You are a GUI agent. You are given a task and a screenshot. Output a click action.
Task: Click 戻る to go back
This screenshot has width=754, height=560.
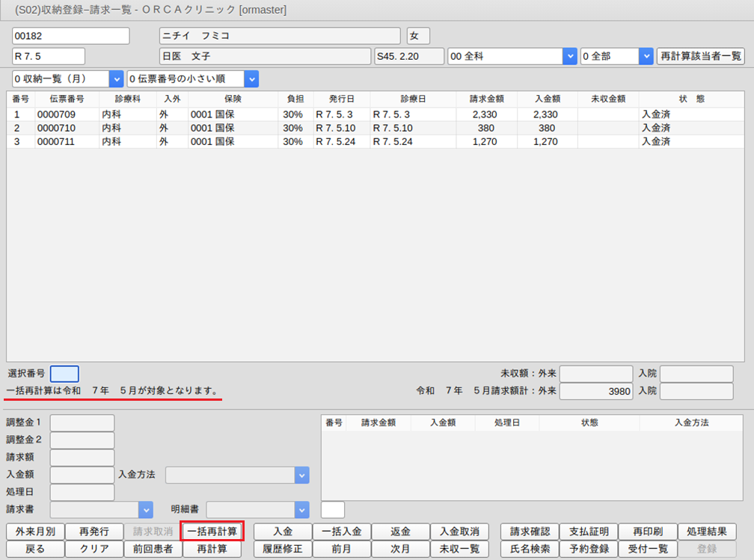tap(34, 549)
